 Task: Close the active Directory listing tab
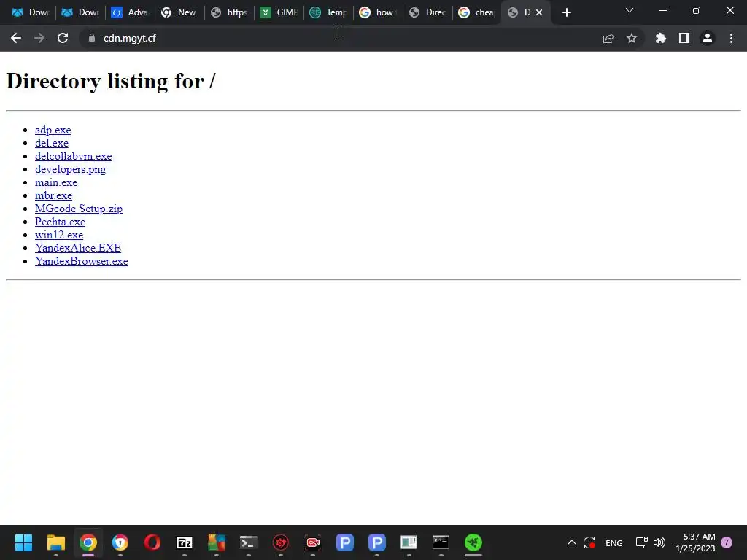point(539,12)
